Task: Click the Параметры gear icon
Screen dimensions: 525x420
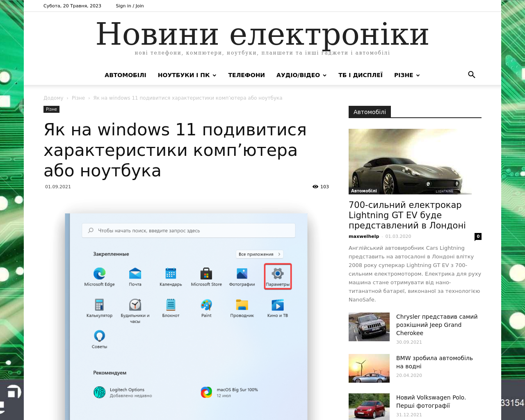Action: coord(278,274)
